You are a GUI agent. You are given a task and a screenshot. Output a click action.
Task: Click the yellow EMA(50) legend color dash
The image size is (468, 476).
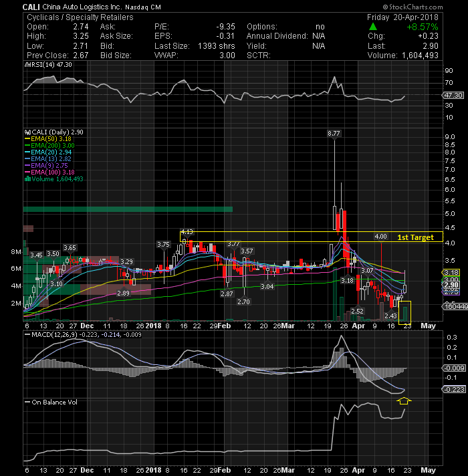click(27, 139)
